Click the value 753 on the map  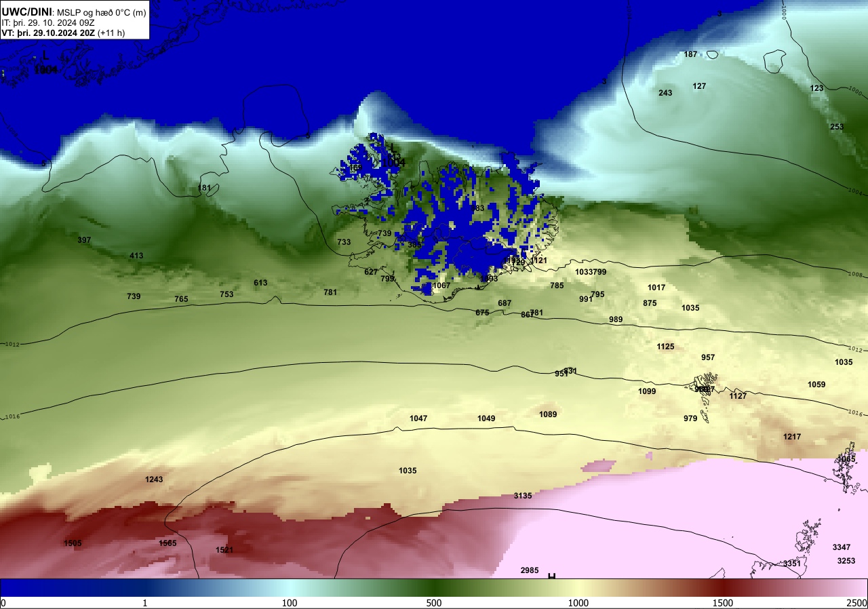click(226, 294)
